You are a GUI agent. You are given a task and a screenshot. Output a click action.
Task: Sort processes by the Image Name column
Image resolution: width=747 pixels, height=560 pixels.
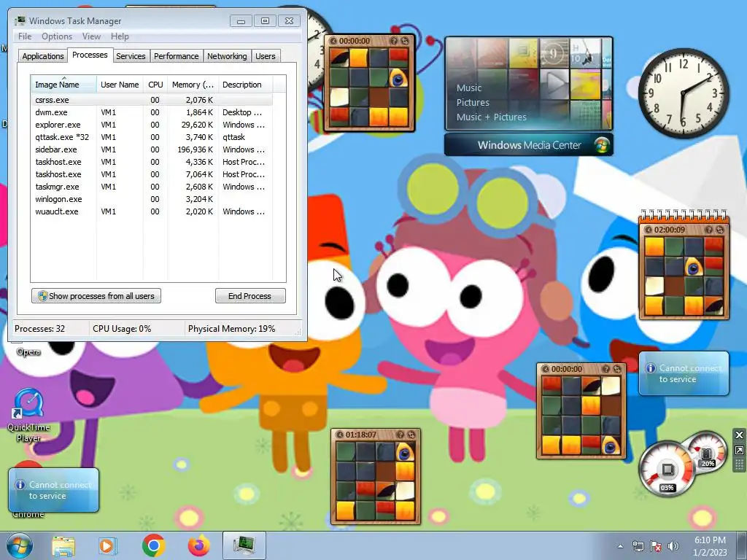point(63,85)
